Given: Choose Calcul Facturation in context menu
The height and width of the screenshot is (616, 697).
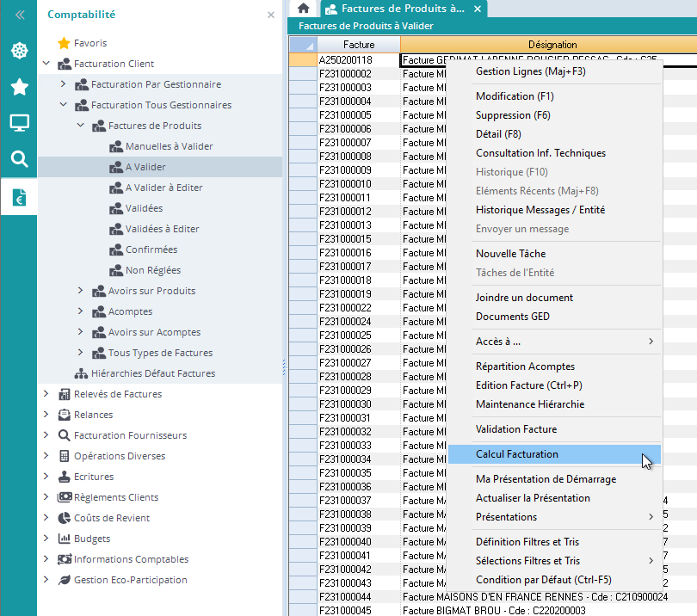Looking at the screenshot, I should pyautogui.click(x=517, y=454).
